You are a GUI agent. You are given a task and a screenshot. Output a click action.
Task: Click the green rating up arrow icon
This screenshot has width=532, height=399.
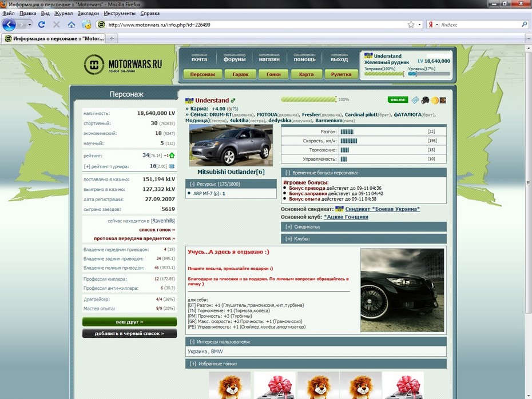(172, 155)
